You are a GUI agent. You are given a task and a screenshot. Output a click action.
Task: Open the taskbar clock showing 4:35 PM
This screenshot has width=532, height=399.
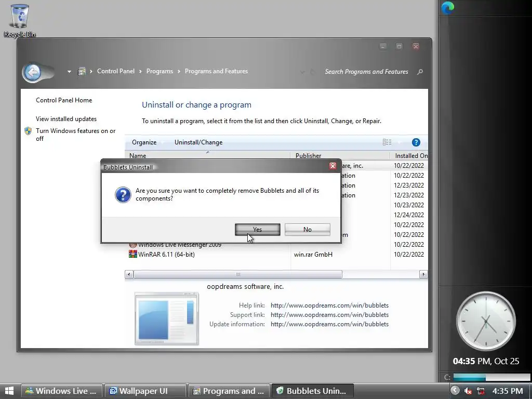pos(508,391)
